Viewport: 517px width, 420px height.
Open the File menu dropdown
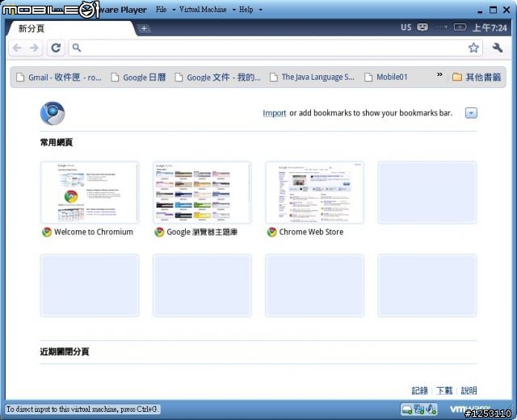165,10
